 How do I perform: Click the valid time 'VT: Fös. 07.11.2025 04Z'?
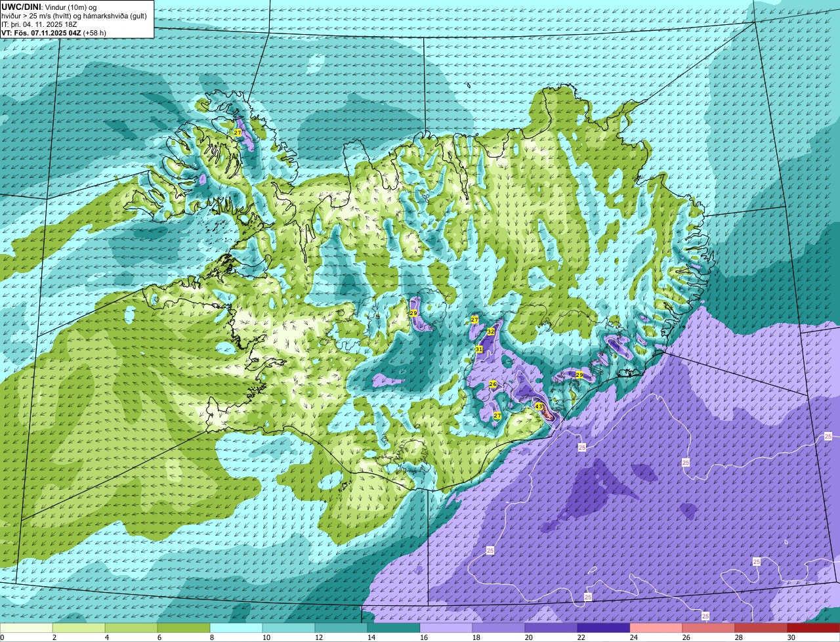tap(41, 32)
